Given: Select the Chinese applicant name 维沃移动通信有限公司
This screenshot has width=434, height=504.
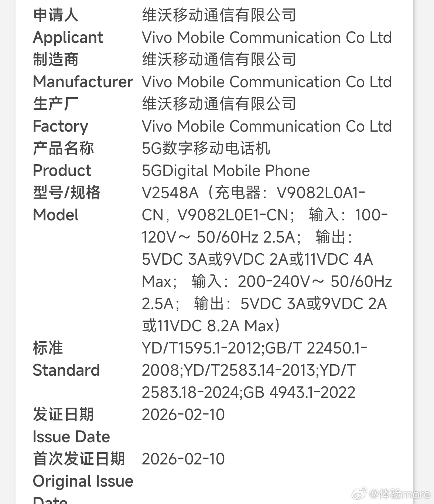Looking at the screenshot, I should point(219,15).
